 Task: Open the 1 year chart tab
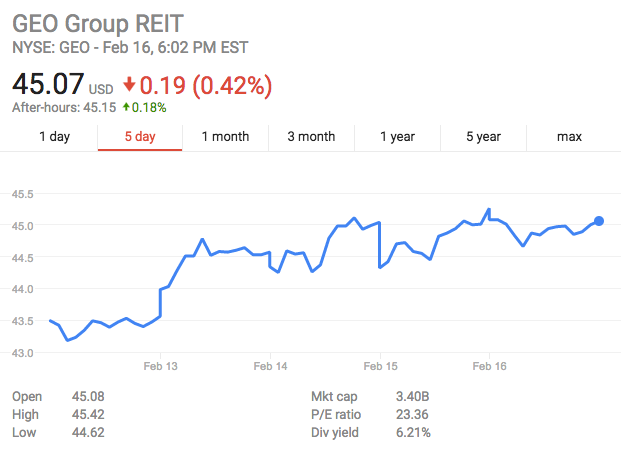point(397,137)
